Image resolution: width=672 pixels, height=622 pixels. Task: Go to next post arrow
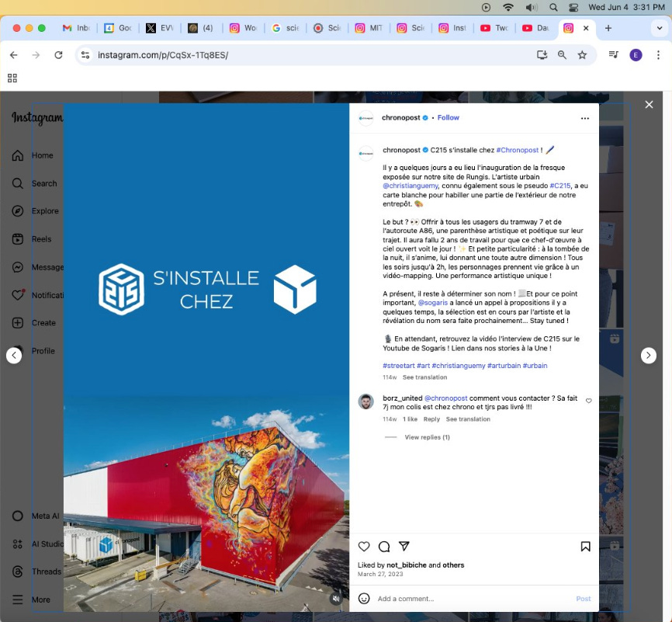coord(649,355)
